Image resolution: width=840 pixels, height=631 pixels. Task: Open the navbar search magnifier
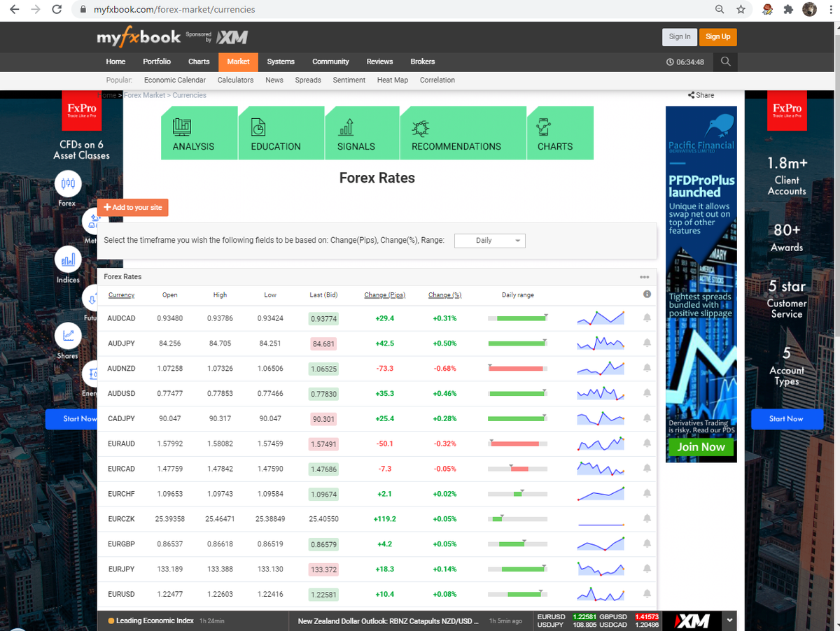tap(725, 62)
